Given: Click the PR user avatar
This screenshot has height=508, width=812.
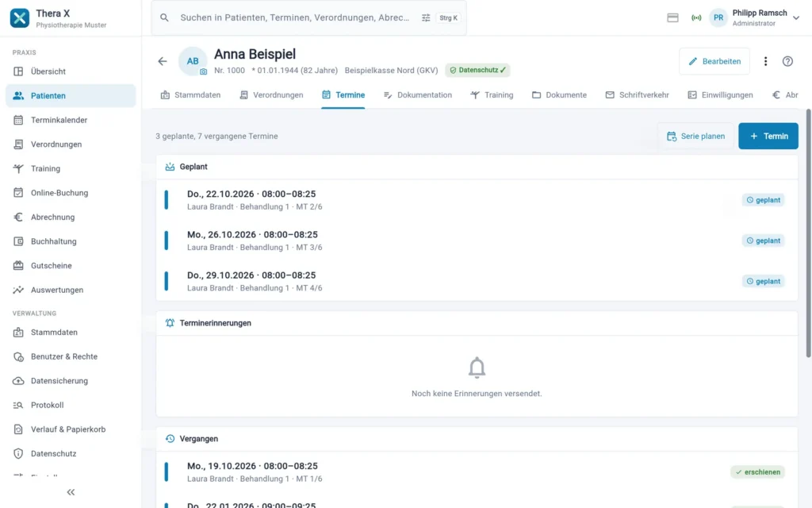Looking at the screenshot, I should pos(718,17).
